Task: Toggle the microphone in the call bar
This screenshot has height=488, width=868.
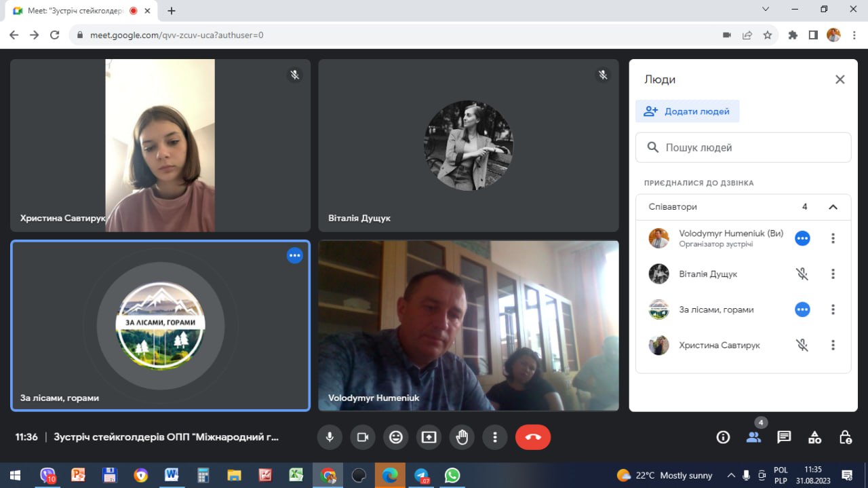Action: 330,437
